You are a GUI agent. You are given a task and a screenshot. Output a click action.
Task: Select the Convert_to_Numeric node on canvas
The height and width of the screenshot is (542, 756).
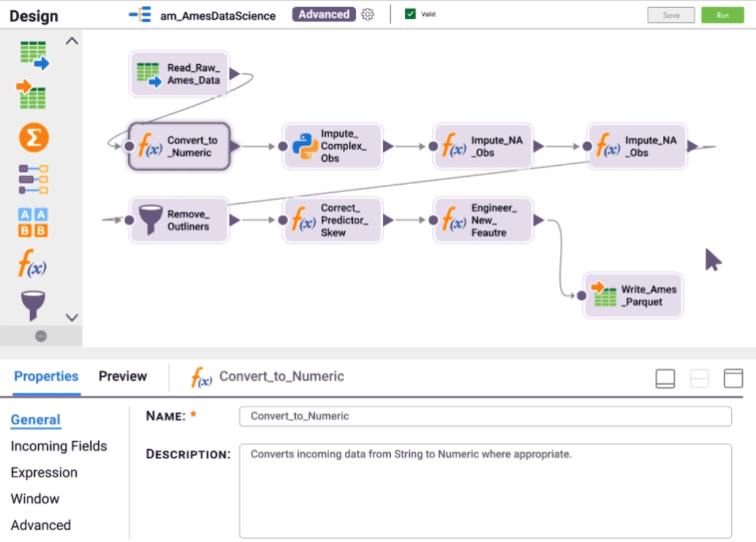[x=179, y=146]
